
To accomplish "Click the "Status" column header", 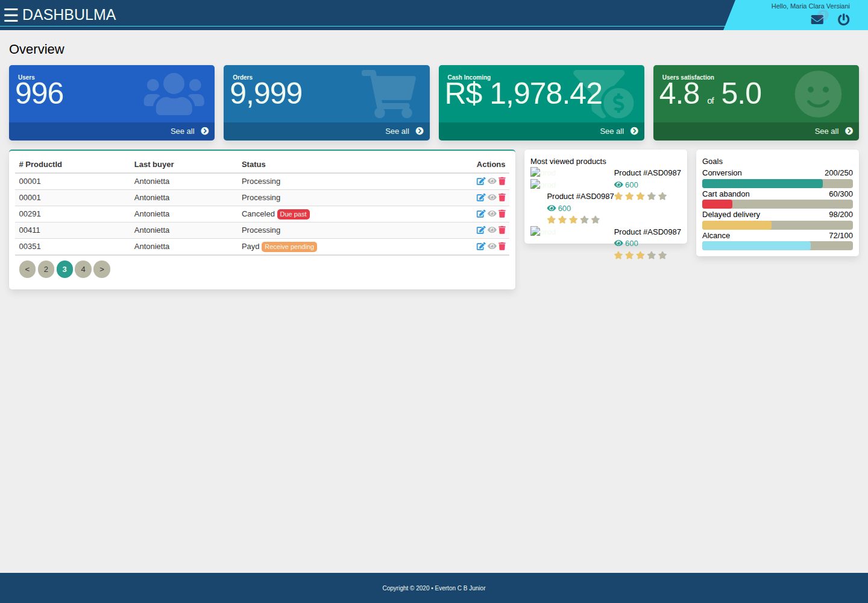I will [254, 165].
